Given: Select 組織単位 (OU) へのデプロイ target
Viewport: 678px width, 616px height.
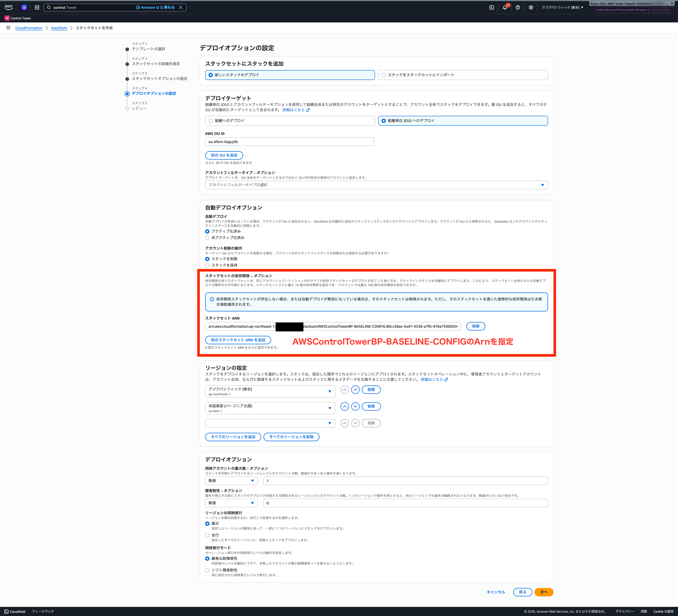Looking at the screenshot, I should click(463, 121).
